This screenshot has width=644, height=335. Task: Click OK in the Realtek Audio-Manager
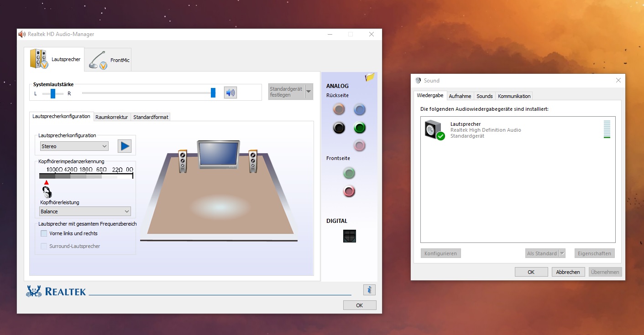coord(360,305)
